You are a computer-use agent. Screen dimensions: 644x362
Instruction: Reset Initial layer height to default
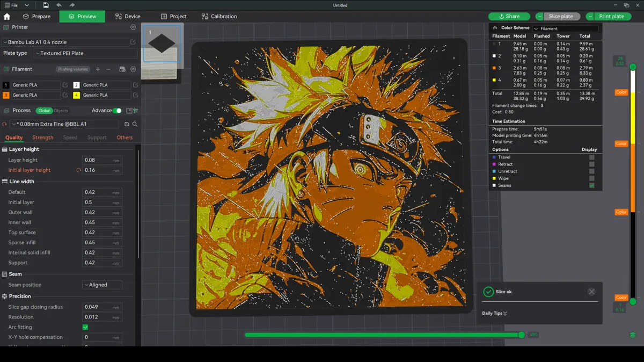click(x=79, y=170)
